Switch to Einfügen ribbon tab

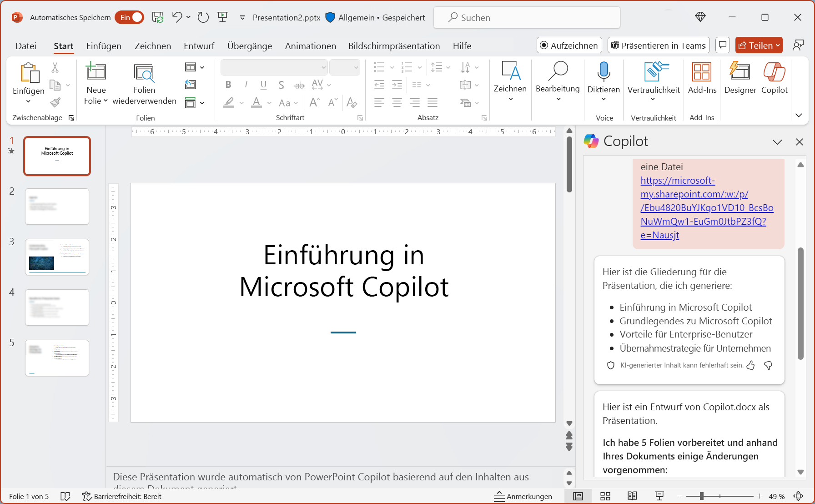[x=104, y=46]
